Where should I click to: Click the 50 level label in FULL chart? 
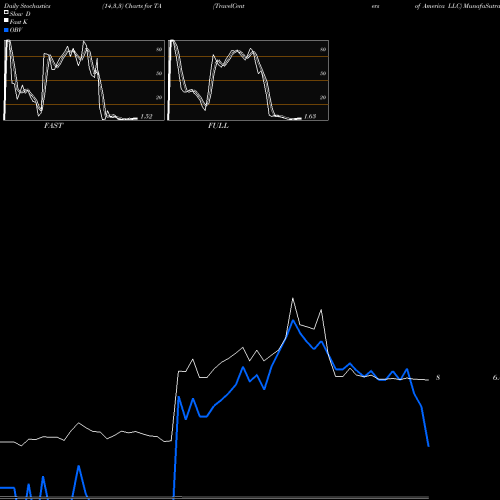323,73
